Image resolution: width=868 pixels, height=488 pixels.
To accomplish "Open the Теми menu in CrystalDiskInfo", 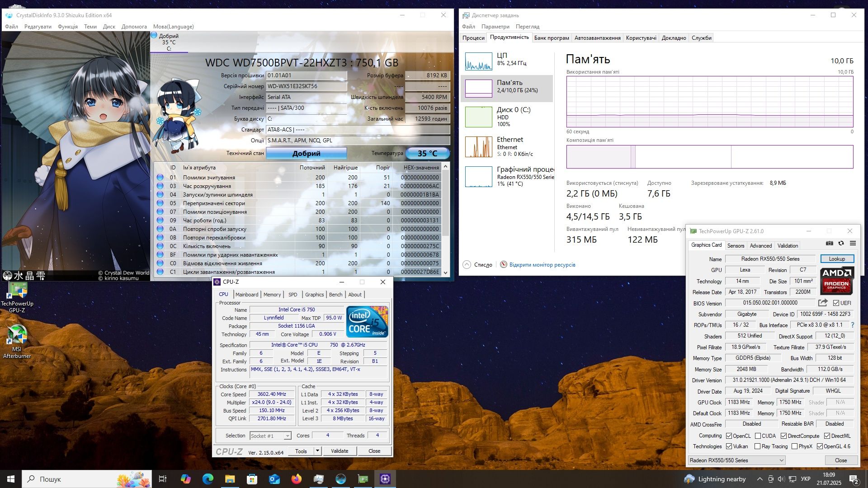I will (x=90, y=27).
